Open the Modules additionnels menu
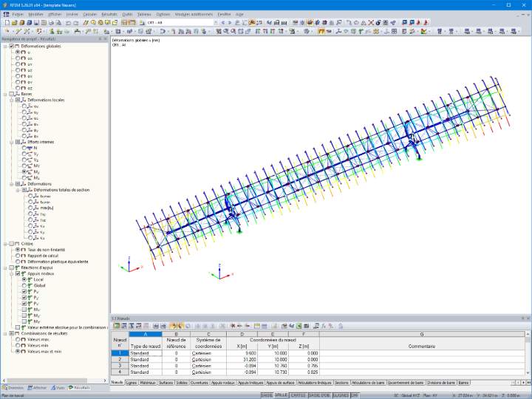The image size is (532, 399). [194, 14]
